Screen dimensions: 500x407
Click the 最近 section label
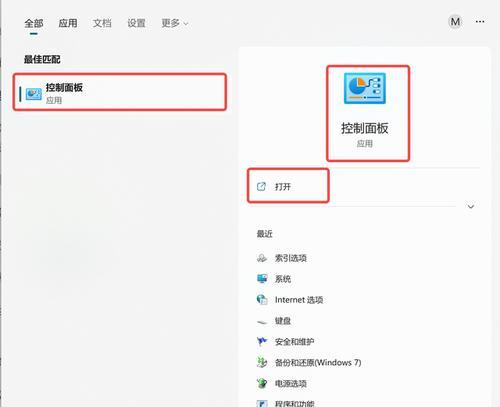264,234
